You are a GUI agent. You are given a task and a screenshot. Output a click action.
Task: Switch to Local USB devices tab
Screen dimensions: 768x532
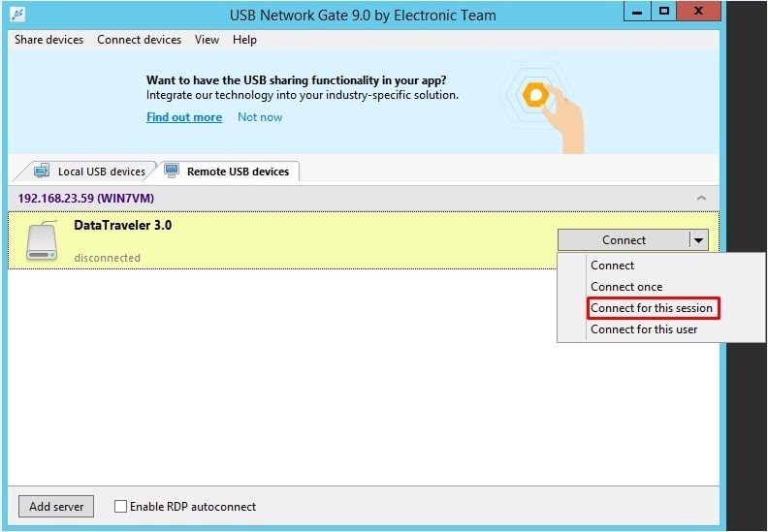[88, 171]
